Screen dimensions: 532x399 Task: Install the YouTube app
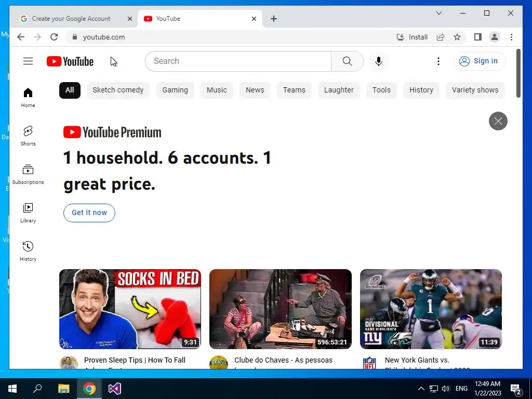point(412,37)
